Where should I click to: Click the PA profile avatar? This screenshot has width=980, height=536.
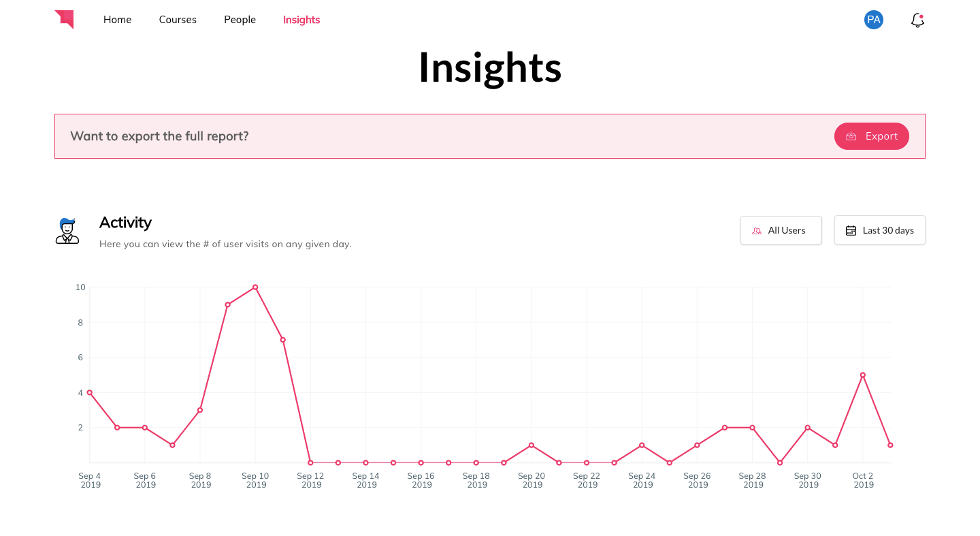point(874,20)
